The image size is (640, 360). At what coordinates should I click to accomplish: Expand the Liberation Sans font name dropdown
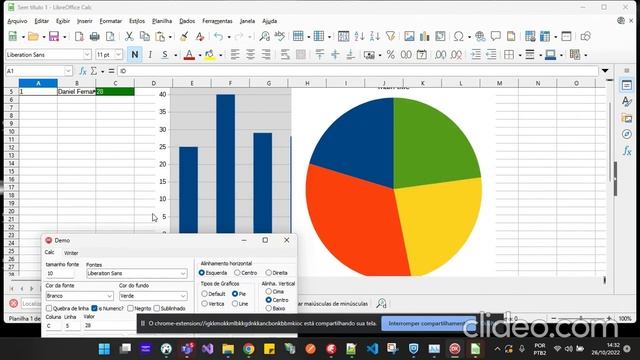(x=87, y=54)
